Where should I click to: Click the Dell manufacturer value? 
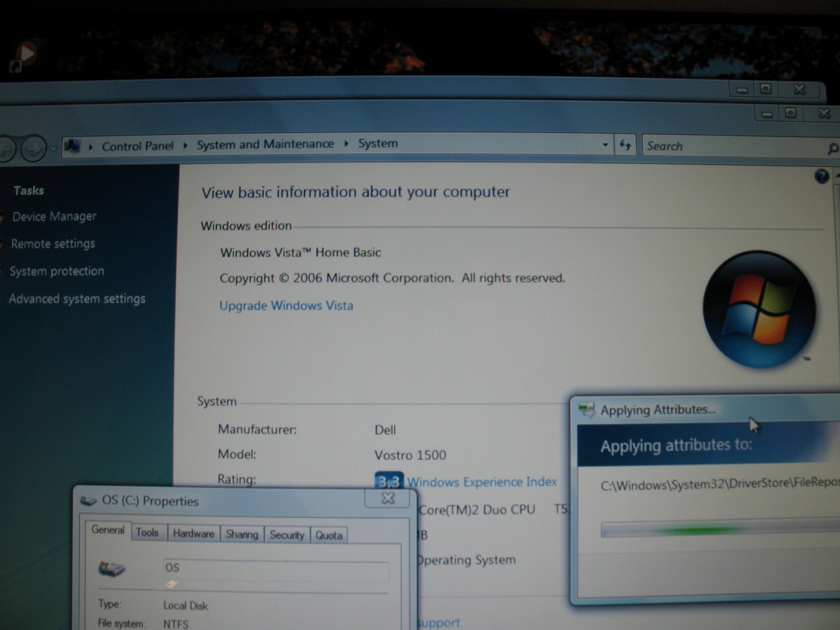385,430
